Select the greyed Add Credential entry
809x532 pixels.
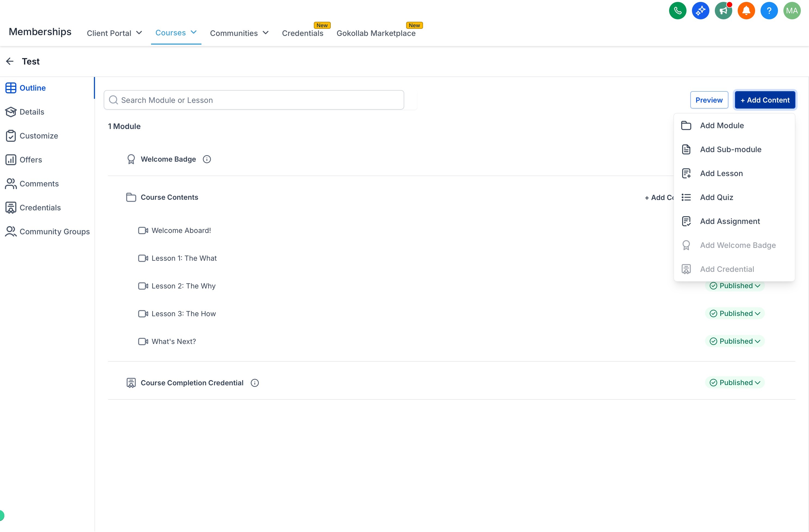pos(734,269)
